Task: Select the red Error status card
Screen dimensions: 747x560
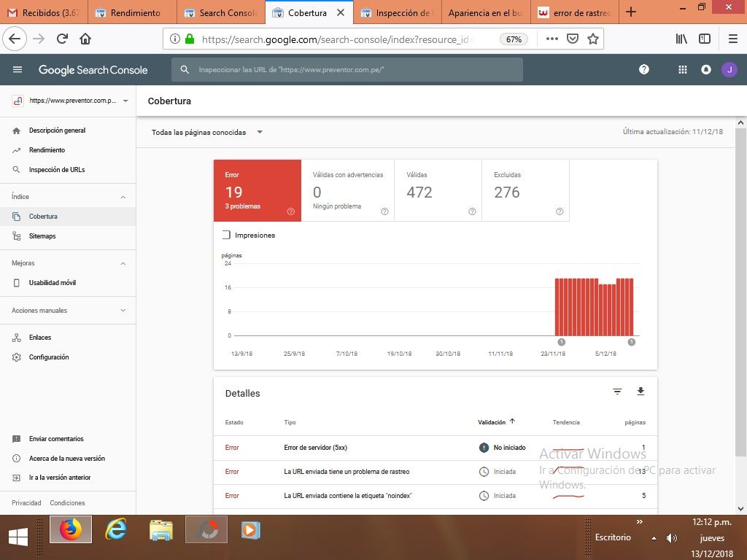Action: (x=258, y=190)
